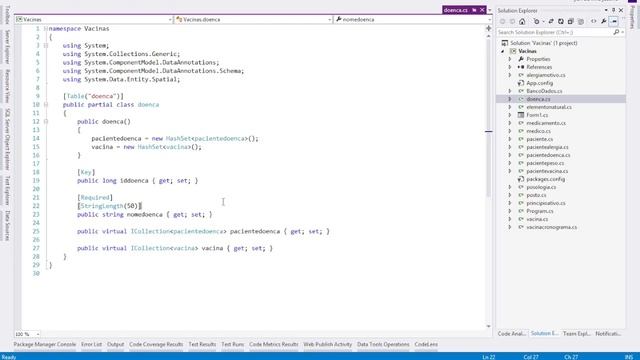Click inside Search Solution Explorer field
Image resolution: width=640 pixels, height=360 pixels.
pos(554,32)
